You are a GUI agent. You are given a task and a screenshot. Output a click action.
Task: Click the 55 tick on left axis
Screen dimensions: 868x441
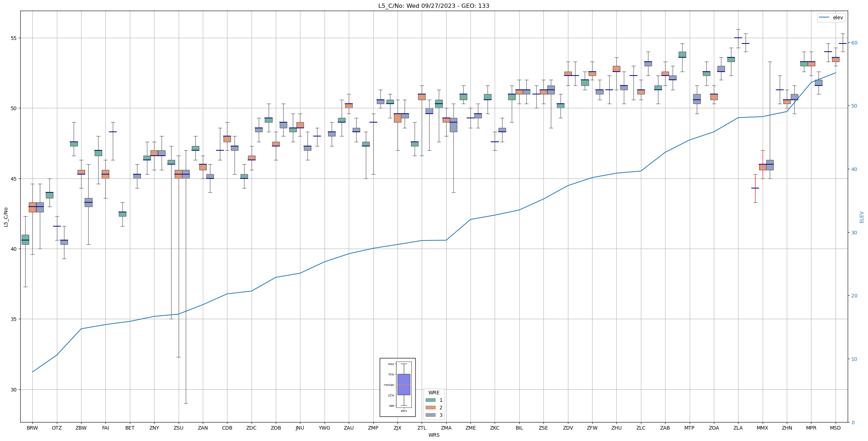click(14, 38)
